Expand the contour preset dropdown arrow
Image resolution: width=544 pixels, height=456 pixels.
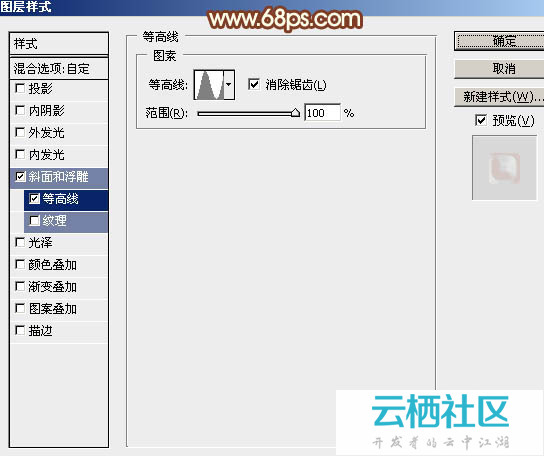click(x=229, y=85)
